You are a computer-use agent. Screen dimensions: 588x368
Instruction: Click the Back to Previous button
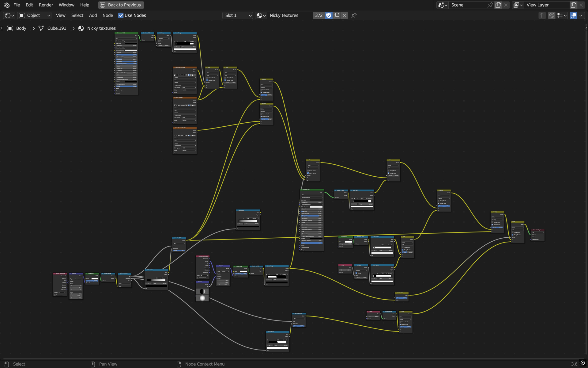[121, 5]
